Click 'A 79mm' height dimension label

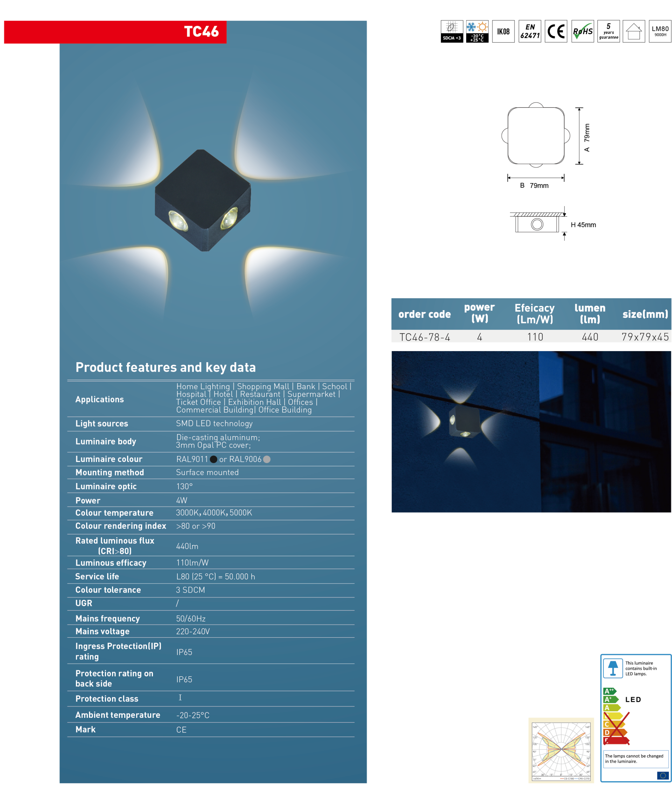(x=587, y=138)
